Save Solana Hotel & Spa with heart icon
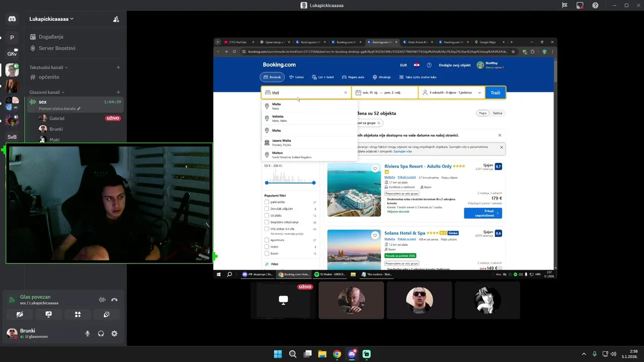The height and width of the screenshot is (362, 644). pos(375,235)
